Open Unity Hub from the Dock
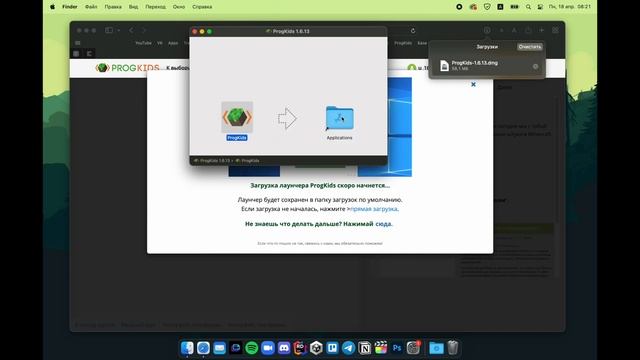The height and width of the screenshot is (360, 640). point(316,348)
